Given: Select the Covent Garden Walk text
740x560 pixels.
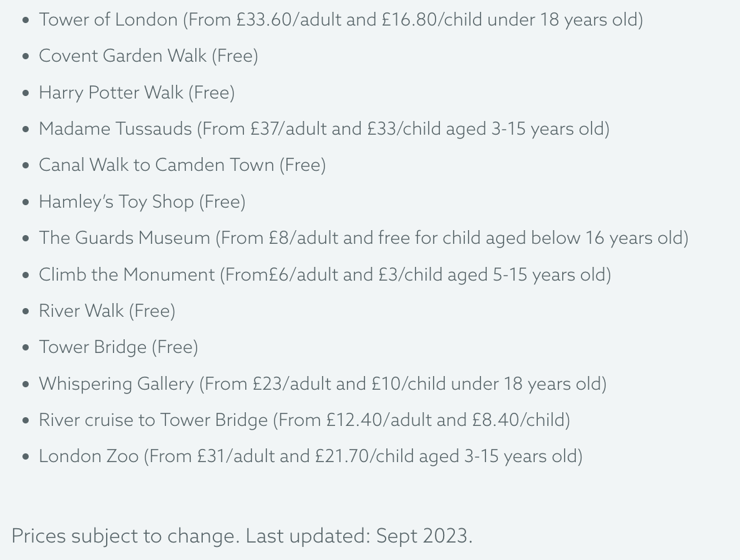Looking at the screenshot, I should coord(148,56).
